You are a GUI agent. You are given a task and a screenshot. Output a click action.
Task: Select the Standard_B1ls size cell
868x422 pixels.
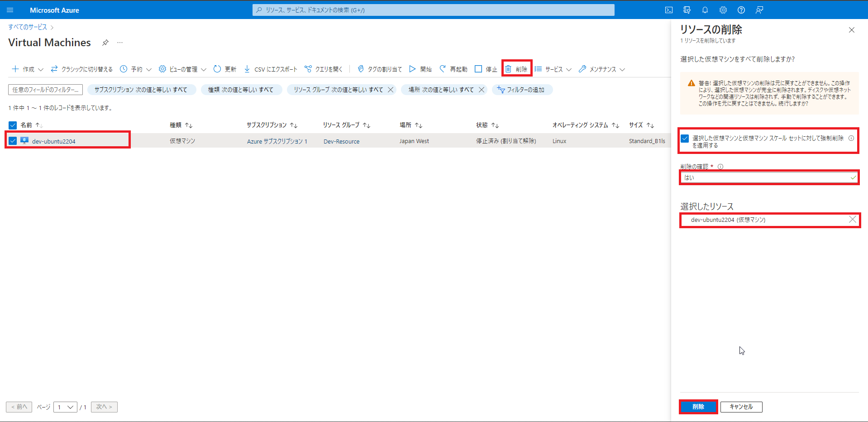(647, 141)
